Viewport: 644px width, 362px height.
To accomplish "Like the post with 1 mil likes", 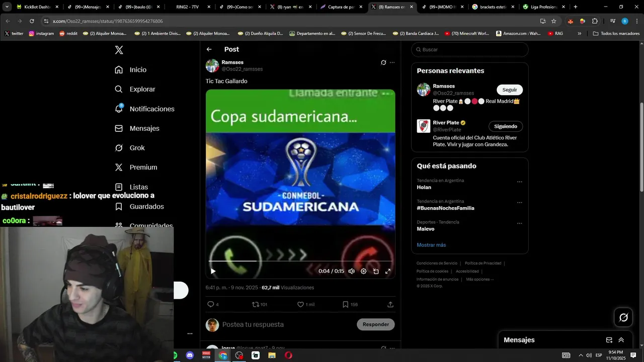I will [305, 304].
